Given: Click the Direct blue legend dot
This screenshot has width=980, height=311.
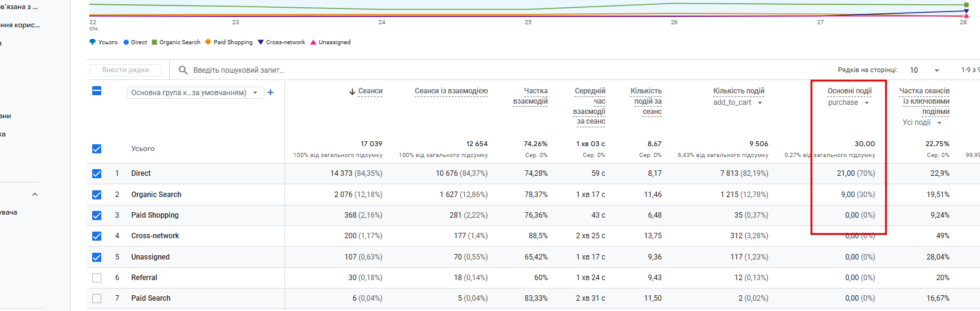Looking at the screenshot, I should (x=126, y=42).
